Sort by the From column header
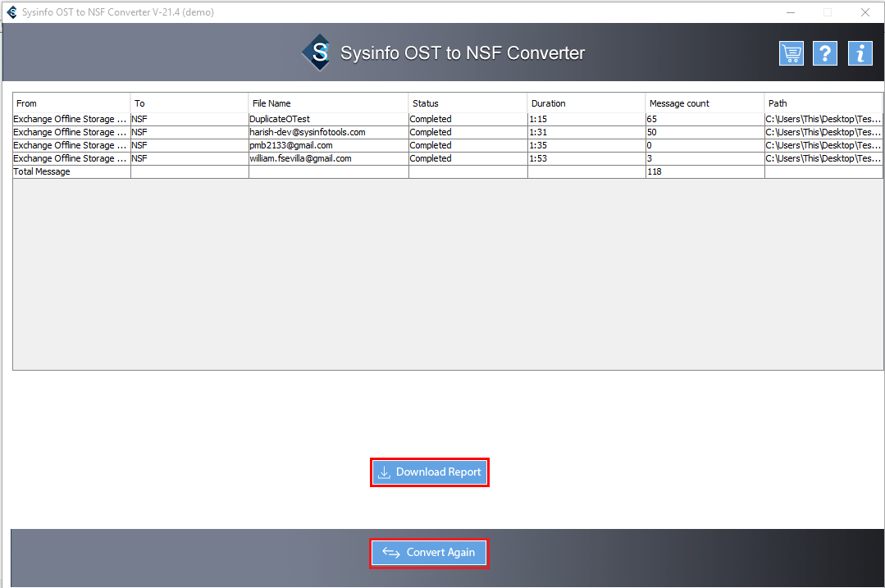The width and height of the screenshot is (885, 588). (71, 103)
